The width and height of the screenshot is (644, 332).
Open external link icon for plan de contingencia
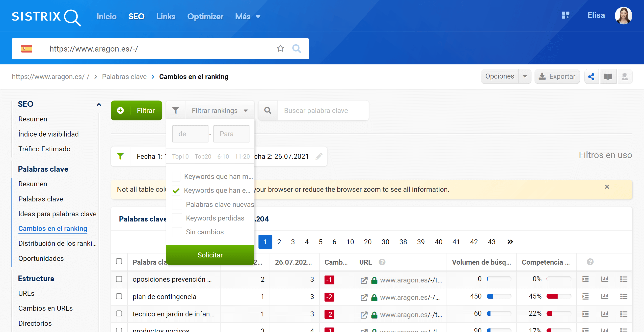364,297
